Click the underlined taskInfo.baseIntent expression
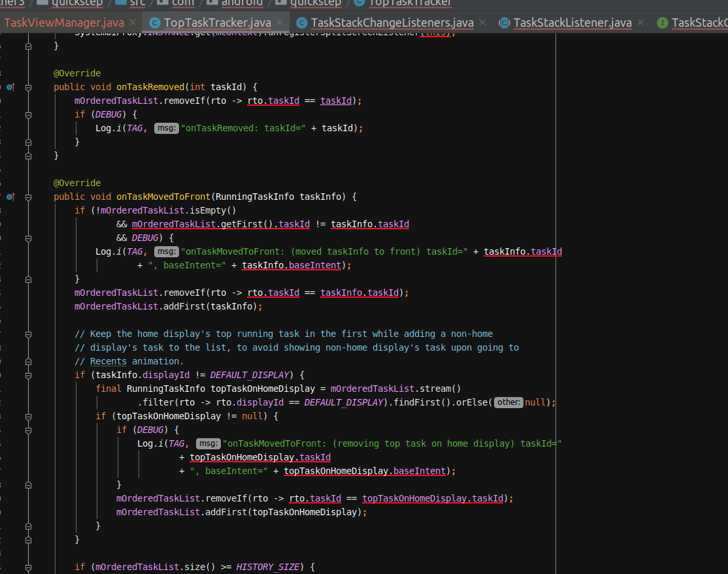728x574 pixels. pos(291,265)
